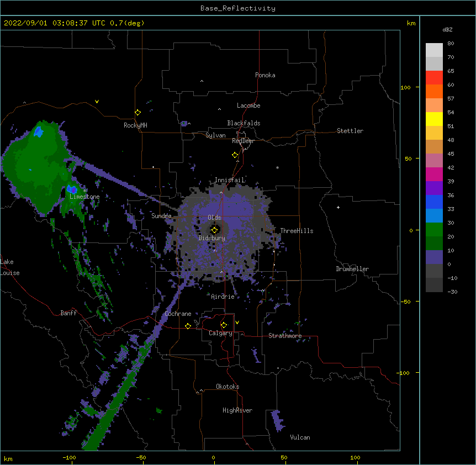Click the HighRiver city label
The width and height of the screenshot is (476, 465).
point(237,410)
